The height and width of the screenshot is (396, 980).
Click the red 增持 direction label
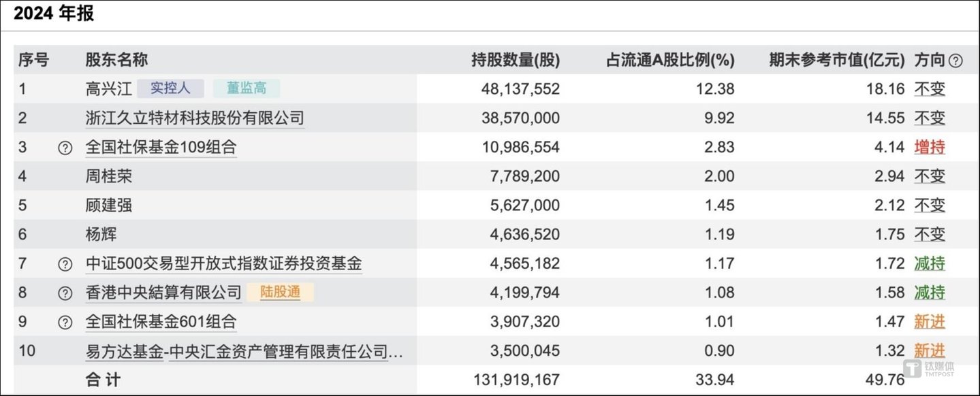click(930, 147)
